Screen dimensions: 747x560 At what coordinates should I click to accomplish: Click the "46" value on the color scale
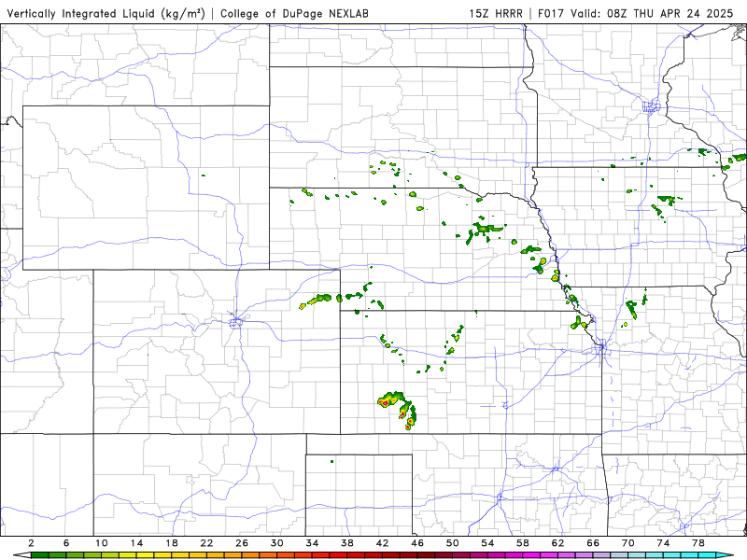point(417,543)
